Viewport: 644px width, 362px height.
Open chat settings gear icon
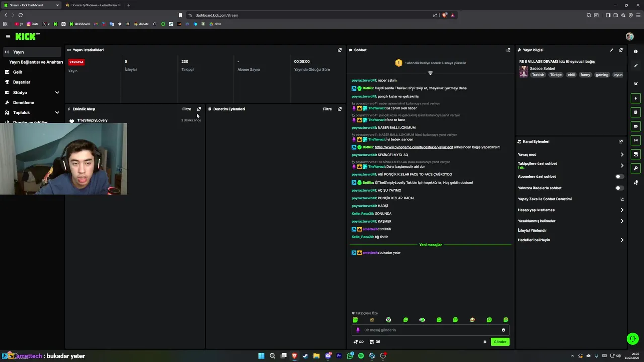[485, 342]
